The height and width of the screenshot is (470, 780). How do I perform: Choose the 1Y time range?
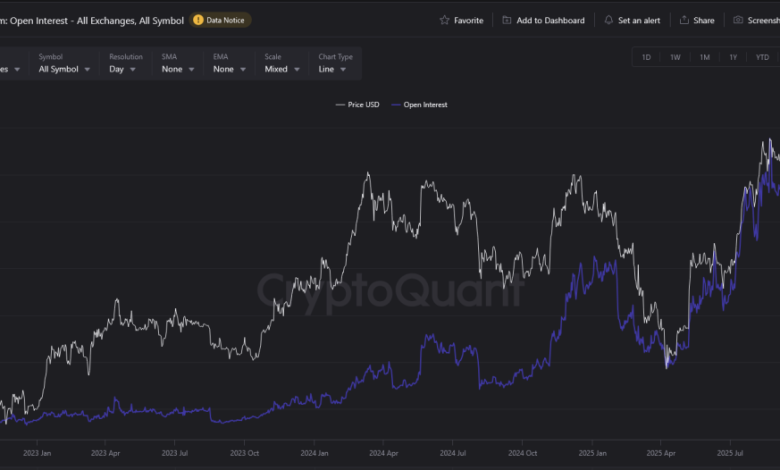coord(733,57)
